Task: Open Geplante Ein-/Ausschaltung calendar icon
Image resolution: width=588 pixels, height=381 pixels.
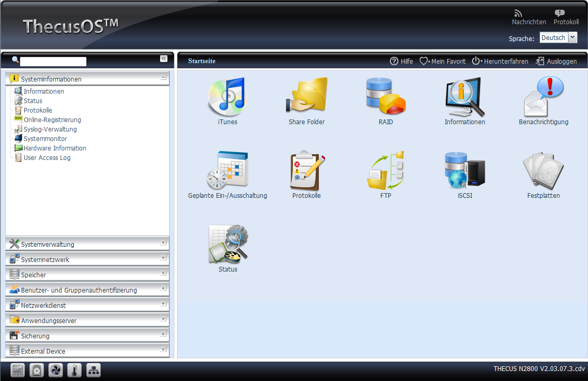Action: click(x=227, y=170)
